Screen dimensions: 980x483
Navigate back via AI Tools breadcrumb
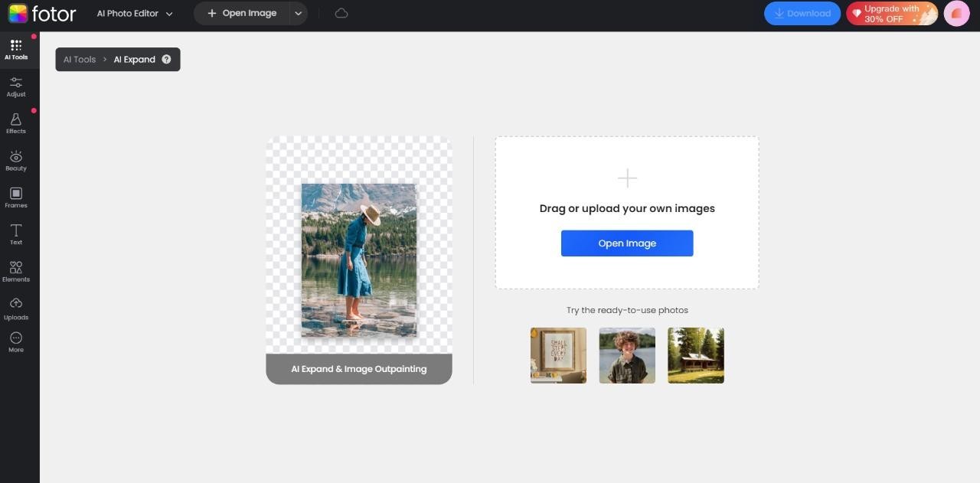(x=79, y=59)
